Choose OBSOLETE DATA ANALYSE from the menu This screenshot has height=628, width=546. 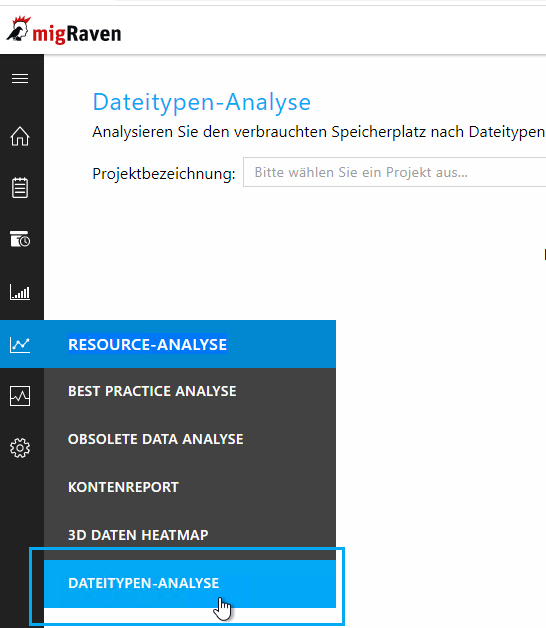pos(155,439)
